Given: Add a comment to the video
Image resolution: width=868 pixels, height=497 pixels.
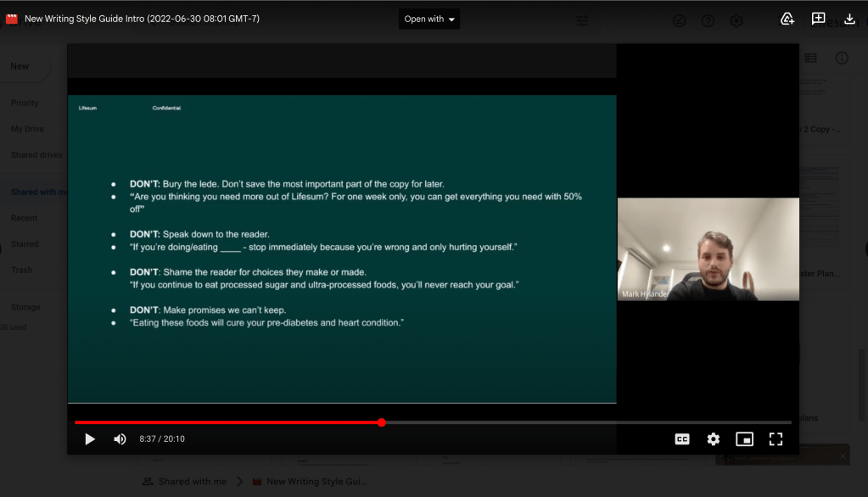Looking at the screenshot, I should tap(818, 19).
